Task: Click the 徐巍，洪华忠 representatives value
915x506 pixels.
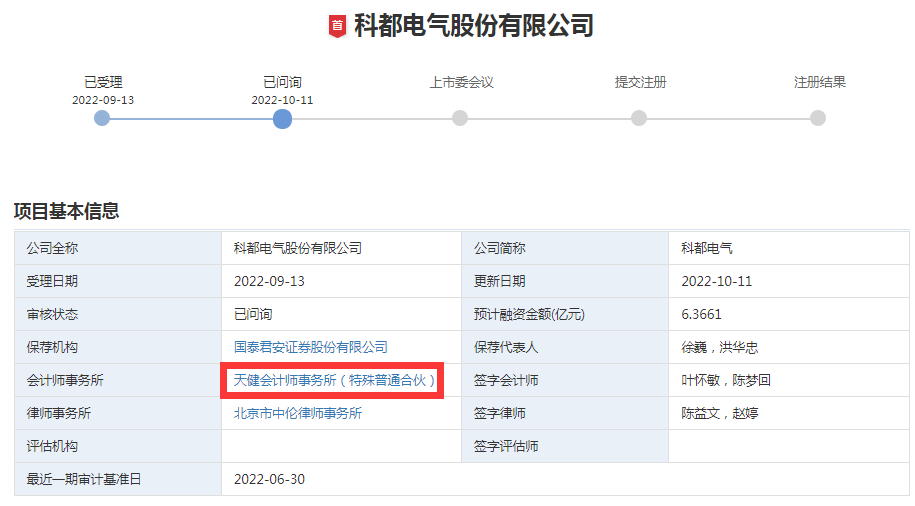Action: [x=720, y=347]
